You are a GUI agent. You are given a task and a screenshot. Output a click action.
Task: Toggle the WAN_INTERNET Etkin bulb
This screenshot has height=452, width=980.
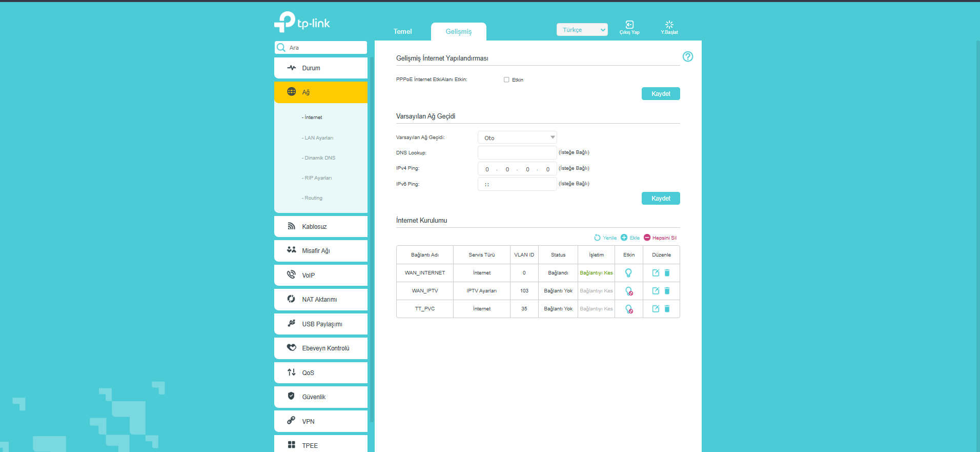(x=628, y=273)
